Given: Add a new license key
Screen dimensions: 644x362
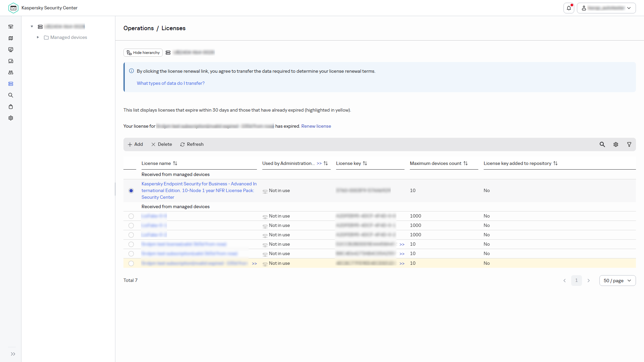Looking at the screenshot, I should (135, 144).
